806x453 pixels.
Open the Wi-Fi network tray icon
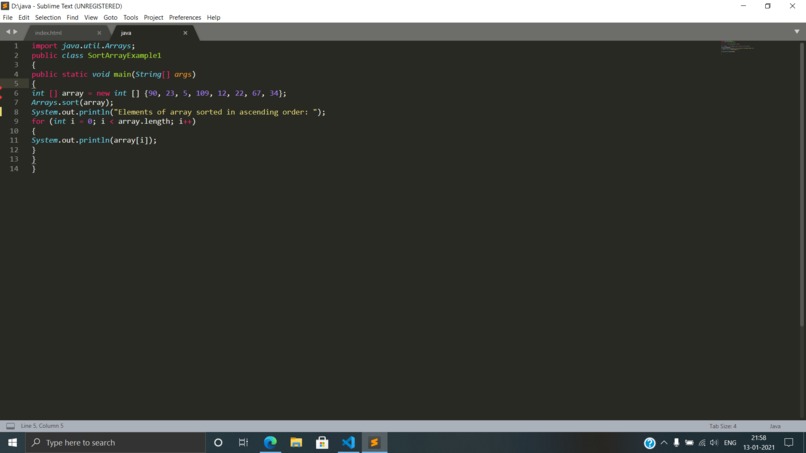click(702, 443)
